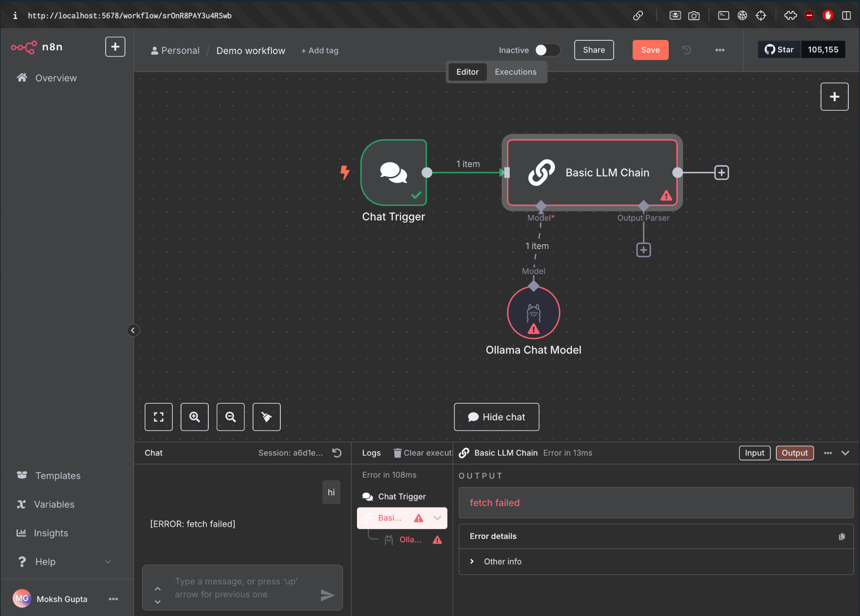The width and height of the screenshot is (860, 616).
Task: Open workflow options three-dot menu
Action: click(720, 50)
